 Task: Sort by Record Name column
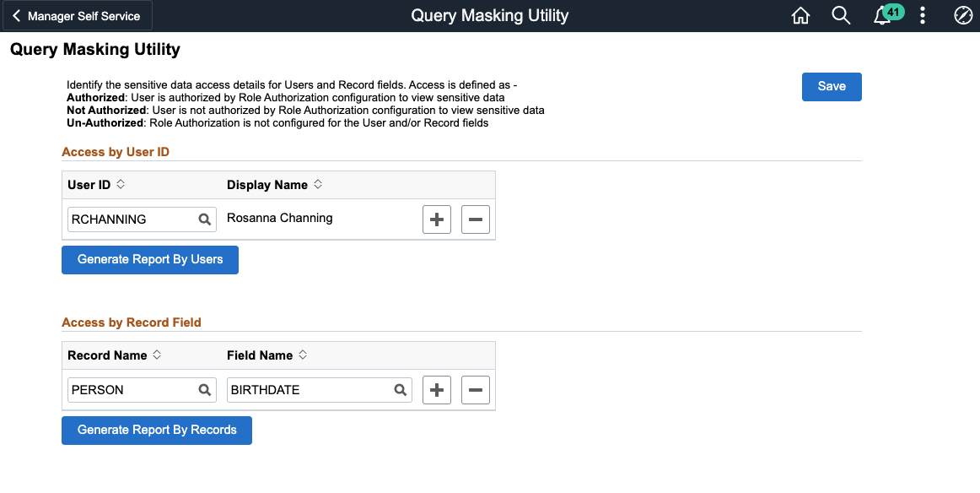(x=115, y=355)
